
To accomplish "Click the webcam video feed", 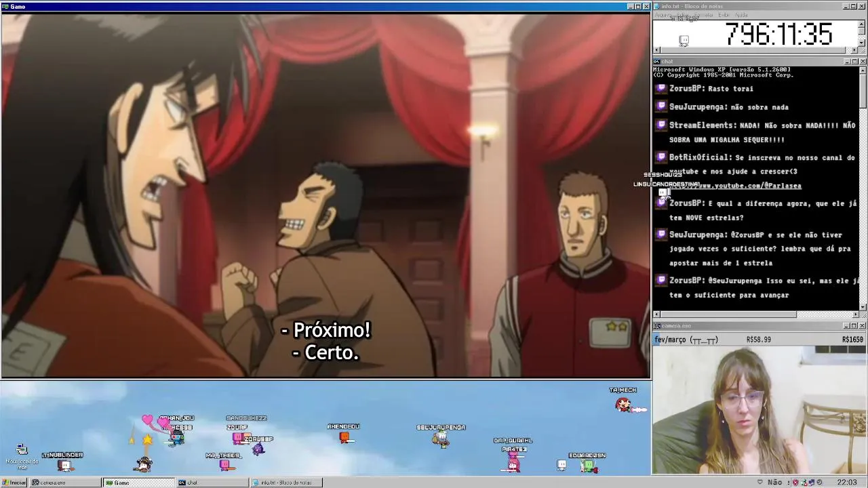I will coord(759,410).
